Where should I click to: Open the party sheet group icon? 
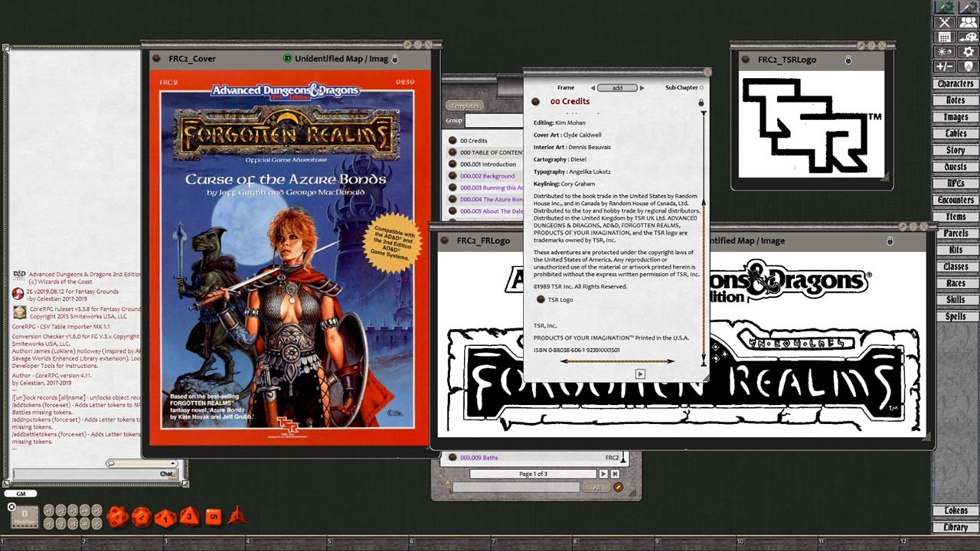pos(969,23)
